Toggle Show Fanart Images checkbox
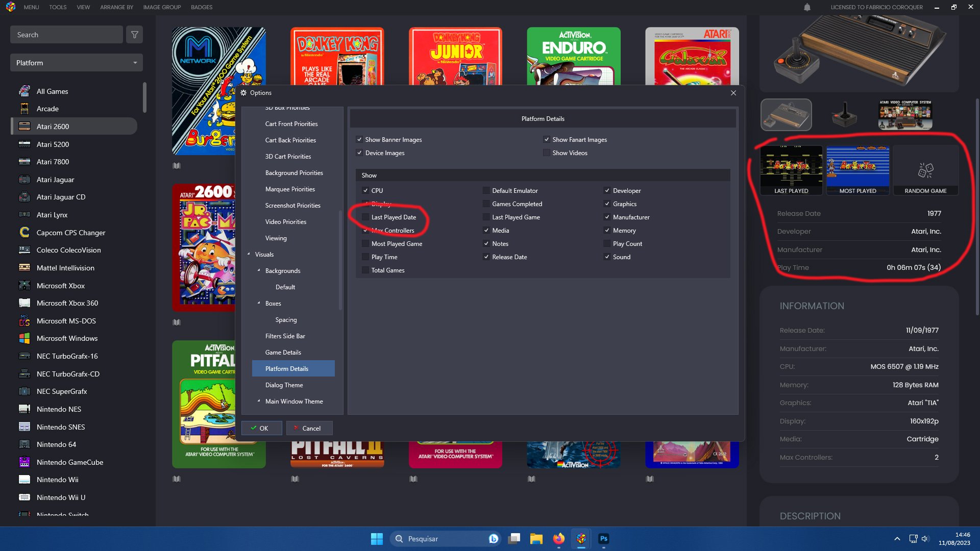Image resolution: width=980 pixels, height=551 pixels. coord(547,140)
